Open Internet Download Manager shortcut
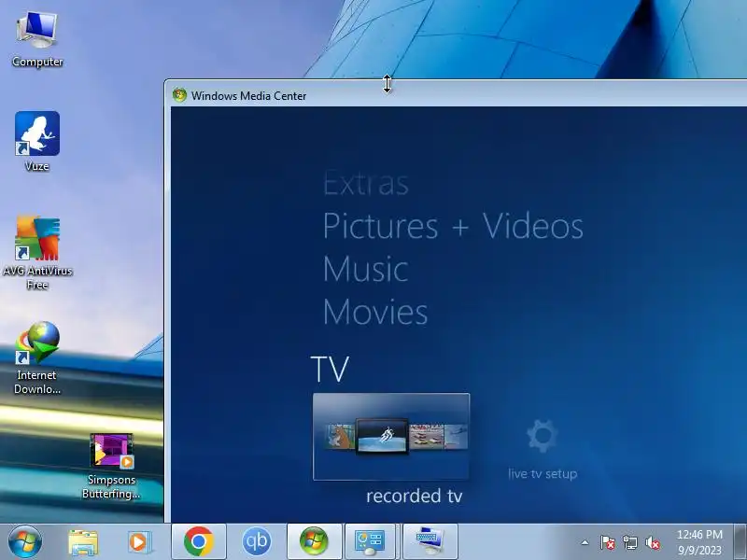747x560 pixels. point(37,357)
